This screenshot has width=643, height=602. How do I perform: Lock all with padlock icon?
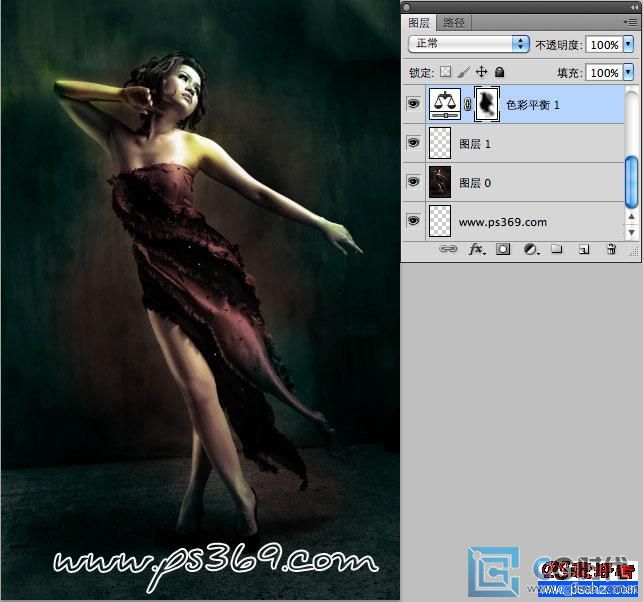(x=499, y=72)
